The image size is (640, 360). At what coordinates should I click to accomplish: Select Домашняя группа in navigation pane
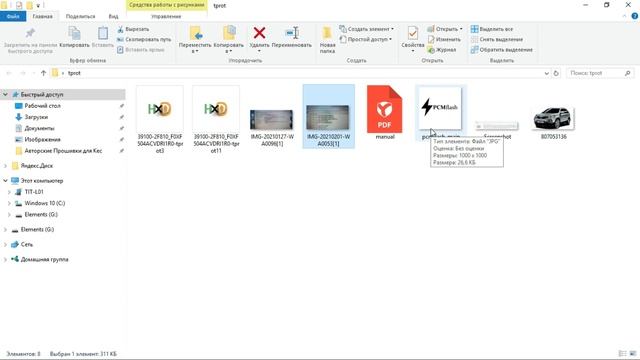pyautogui.click(x=44, y=260)
